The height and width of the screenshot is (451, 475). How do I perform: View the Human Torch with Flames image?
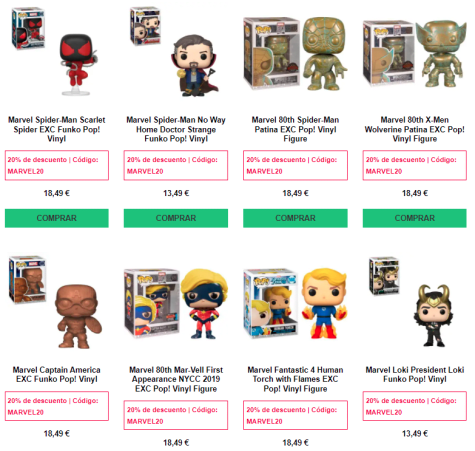tap(295, 303)
